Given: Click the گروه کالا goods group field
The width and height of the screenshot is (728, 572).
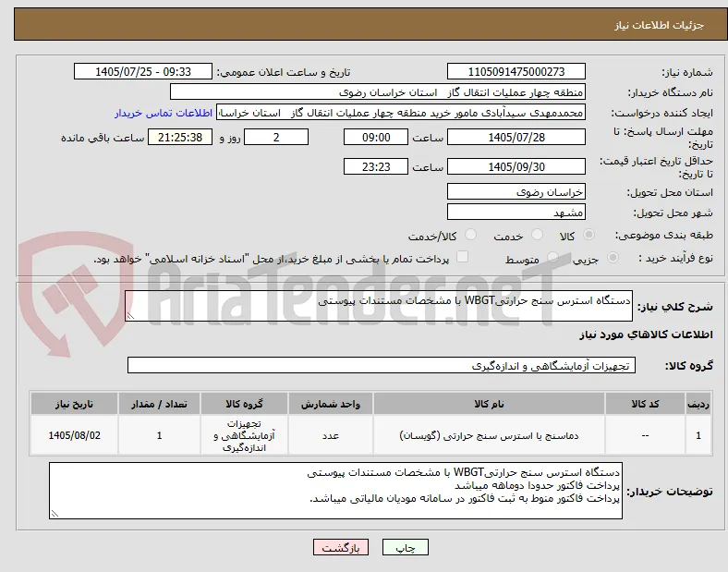Looking at the screenshot, I should coord(382,365).
